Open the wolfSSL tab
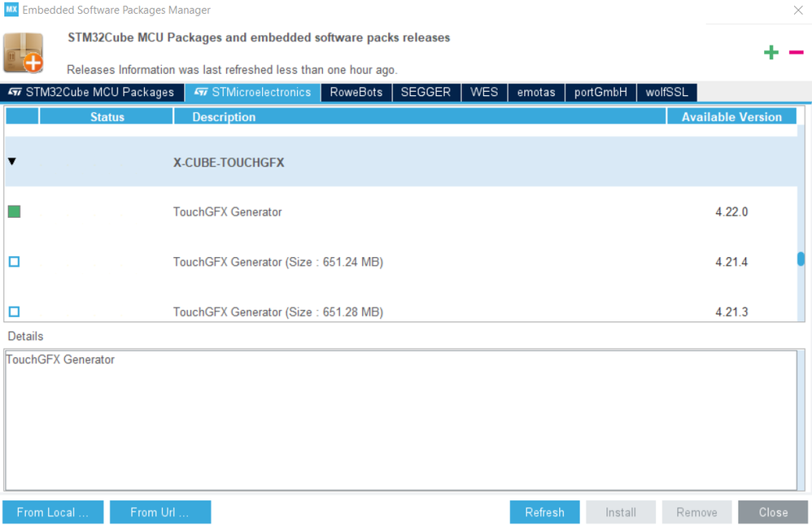 tap(667, 92)
